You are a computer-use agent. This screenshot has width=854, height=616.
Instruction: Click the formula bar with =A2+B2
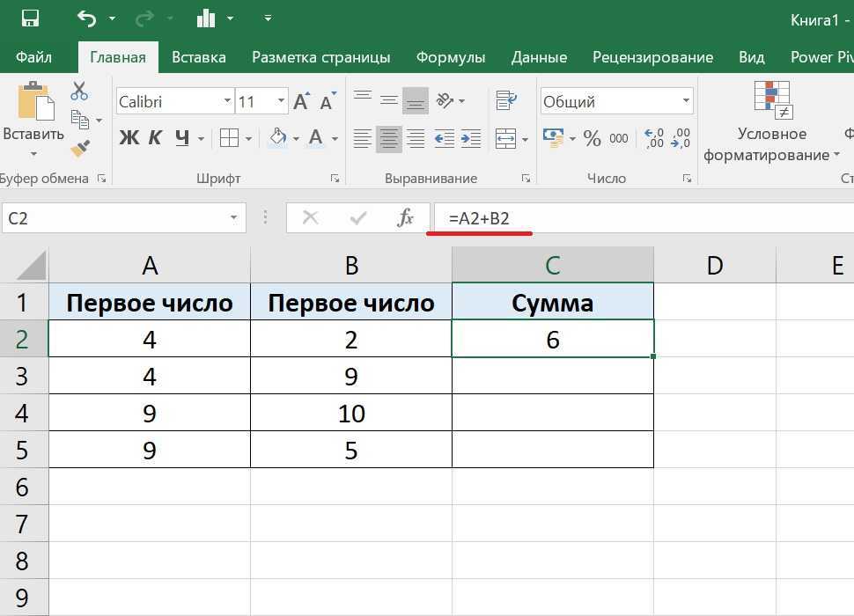coord(644,218)
